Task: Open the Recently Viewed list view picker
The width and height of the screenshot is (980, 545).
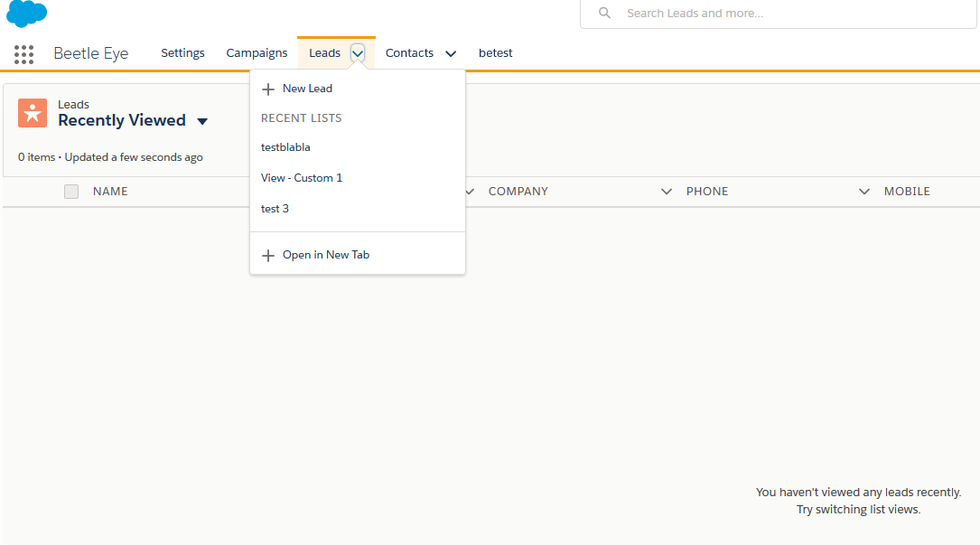Action: click(x=202, y=122)
